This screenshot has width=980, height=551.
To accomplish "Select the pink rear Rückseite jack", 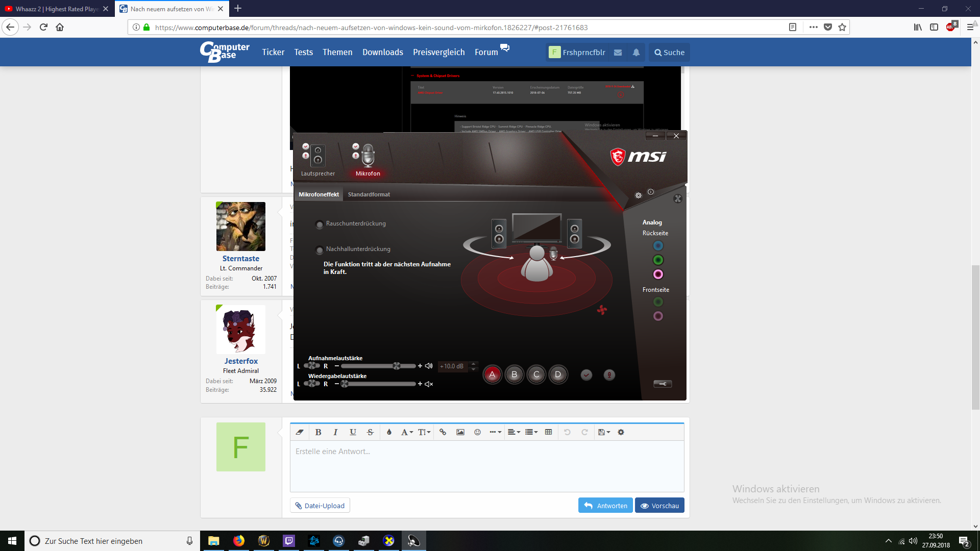I will click(x=658, y=274).
